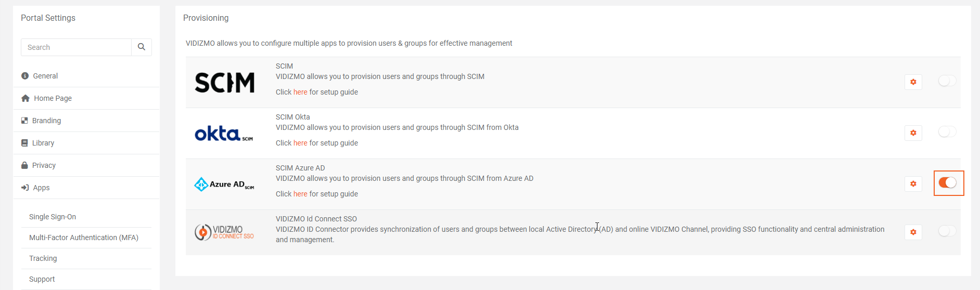This screenshot has height=290, width=980.
Task: Open SCIM Okta settings gear
Action: pos(913,133)
